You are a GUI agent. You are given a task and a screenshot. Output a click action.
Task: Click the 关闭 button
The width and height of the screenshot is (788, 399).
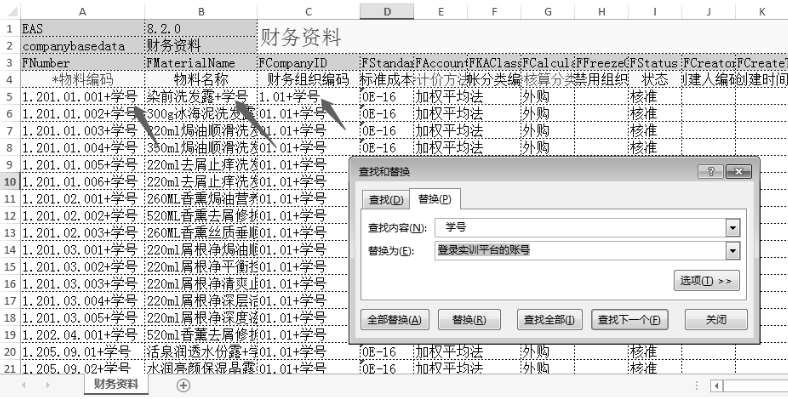716,320
